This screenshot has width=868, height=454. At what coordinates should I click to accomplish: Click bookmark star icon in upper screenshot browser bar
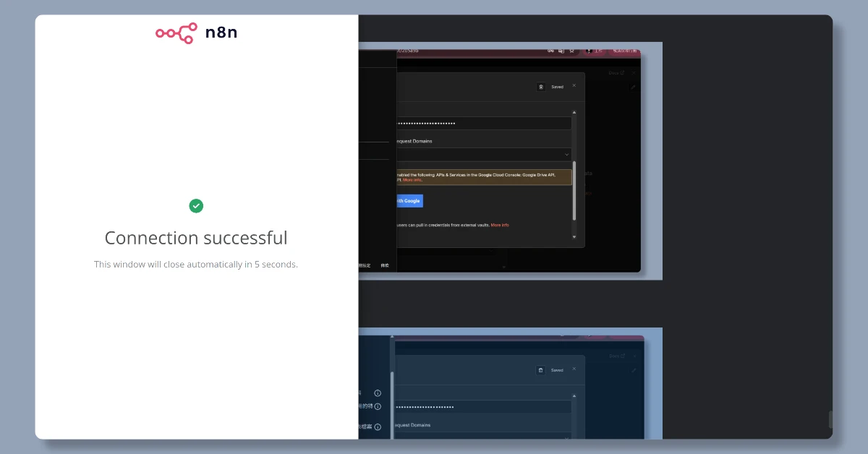pos(571,51)
